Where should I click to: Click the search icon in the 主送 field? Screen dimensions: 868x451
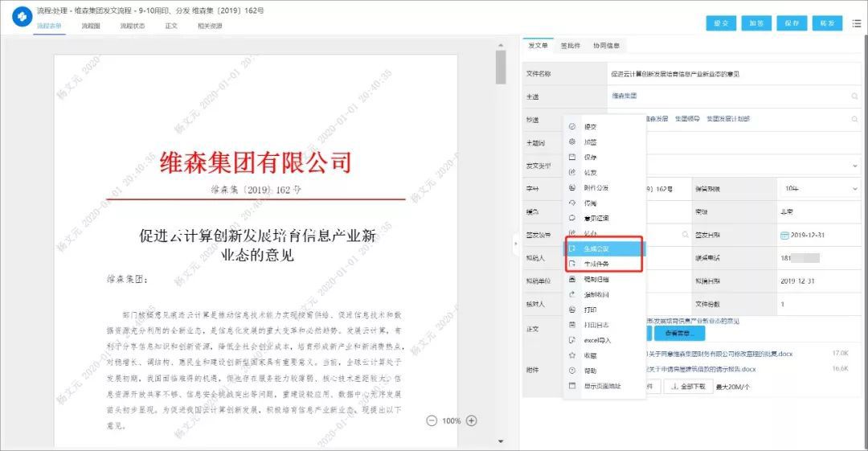[x=854, y=96]
